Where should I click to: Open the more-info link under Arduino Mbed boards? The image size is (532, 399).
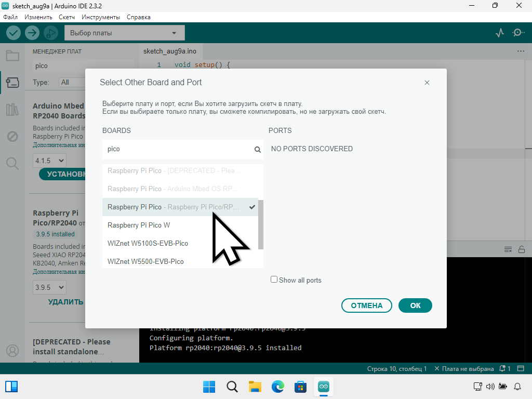[x=59, y=145]
